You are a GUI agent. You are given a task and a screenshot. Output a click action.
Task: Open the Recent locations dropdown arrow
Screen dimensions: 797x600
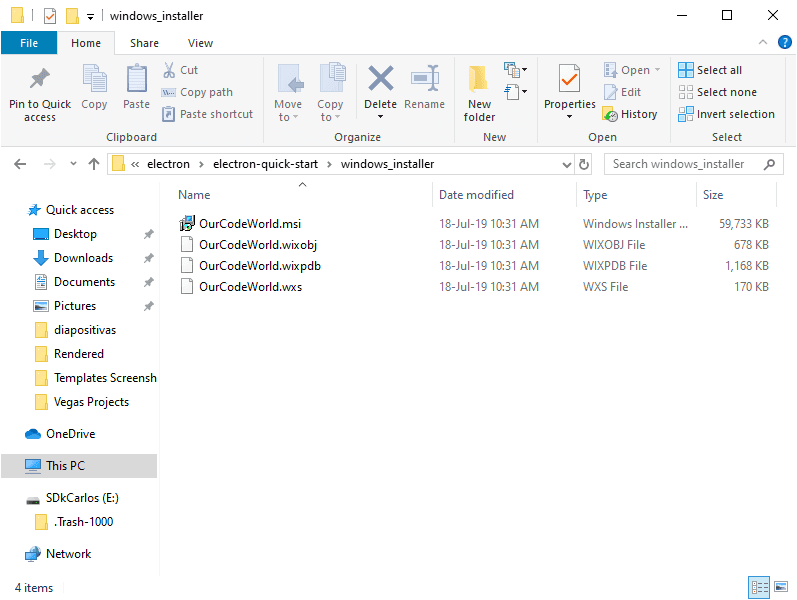73,164
